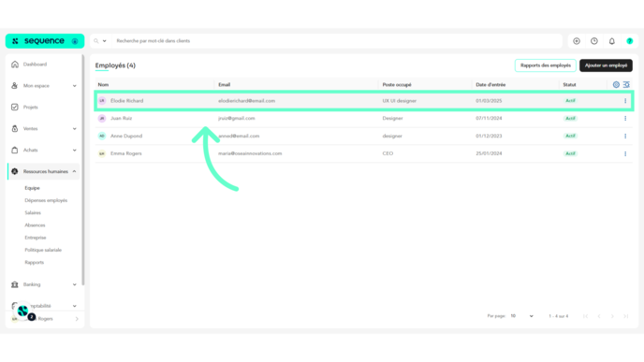Click the plus add icon in top bar
The image size is (644, 362).
(577, 41)
